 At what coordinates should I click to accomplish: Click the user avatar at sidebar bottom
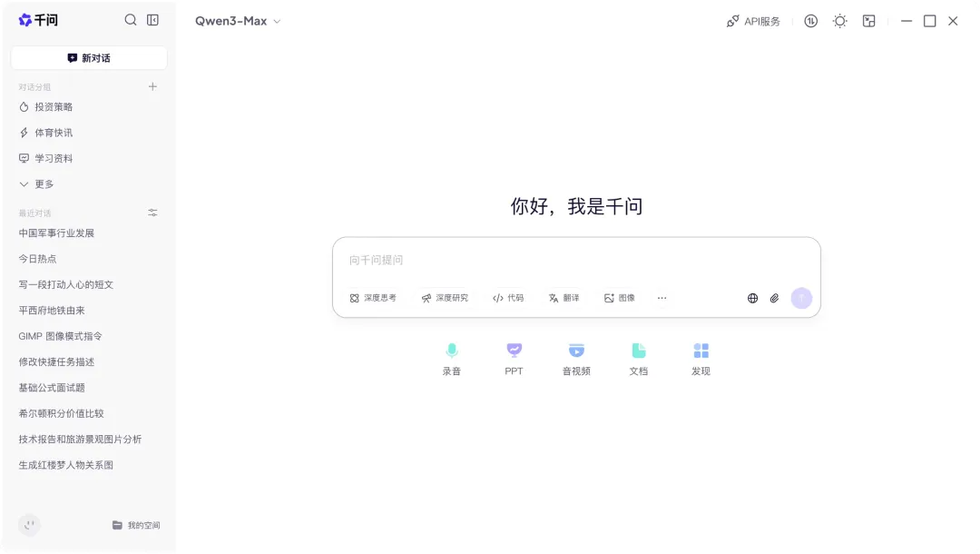click(29, 525)
